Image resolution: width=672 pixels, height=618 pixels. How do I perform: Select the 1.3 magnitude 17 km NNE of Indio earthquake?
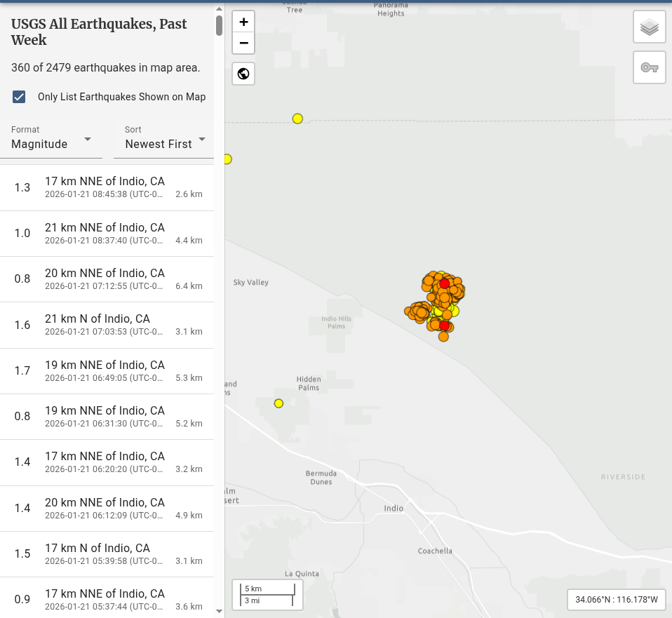click(x=107, y=187)
